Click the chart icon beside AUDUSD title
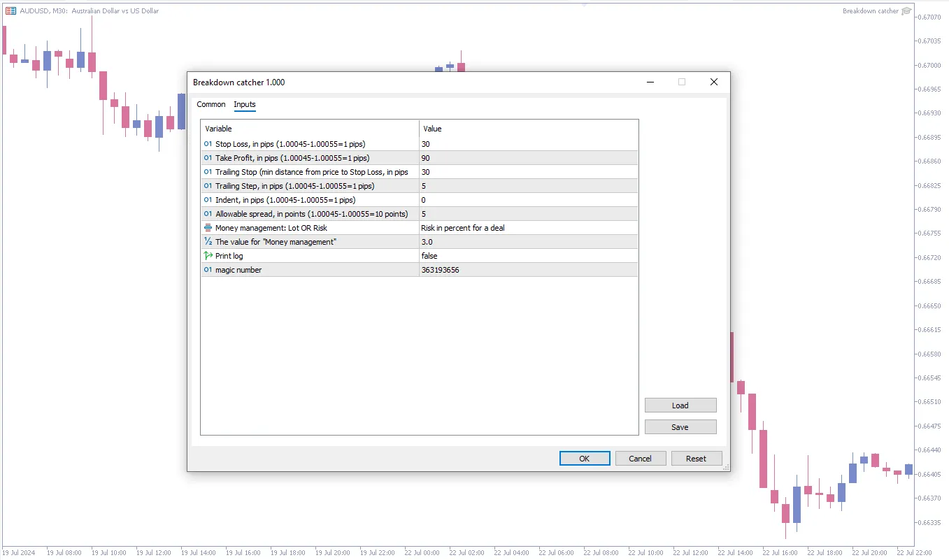949x560 pixels. pos(10,10)
